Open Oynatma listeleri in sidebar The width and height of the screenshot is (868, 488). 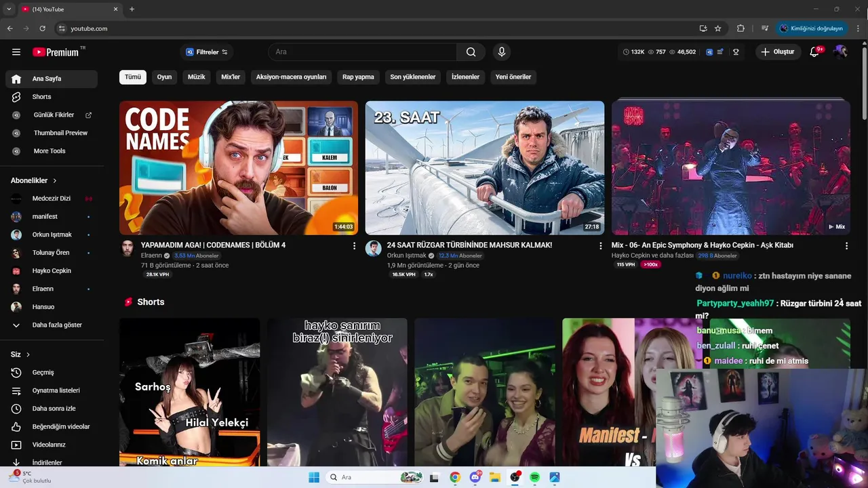click(x=52, y=391)
